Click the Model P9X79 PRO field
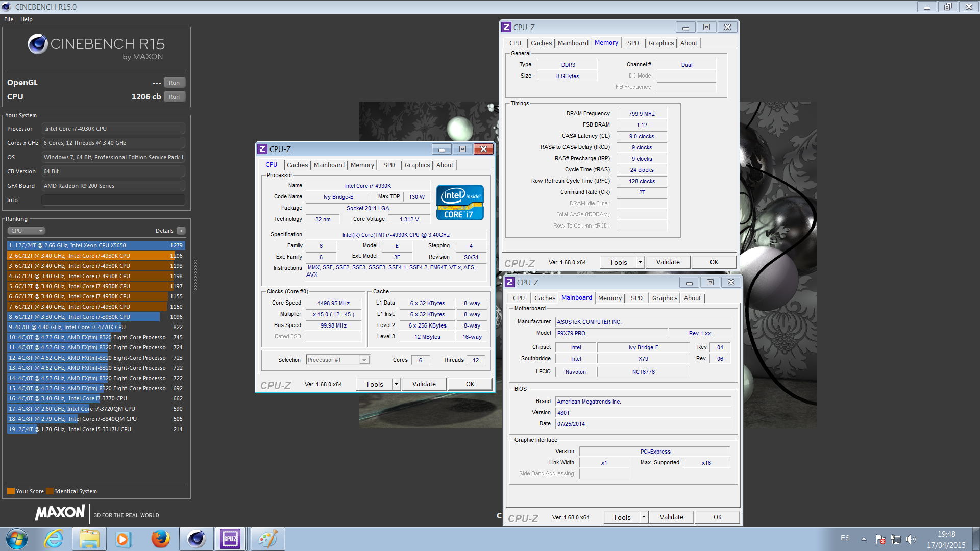 [611, 333]
